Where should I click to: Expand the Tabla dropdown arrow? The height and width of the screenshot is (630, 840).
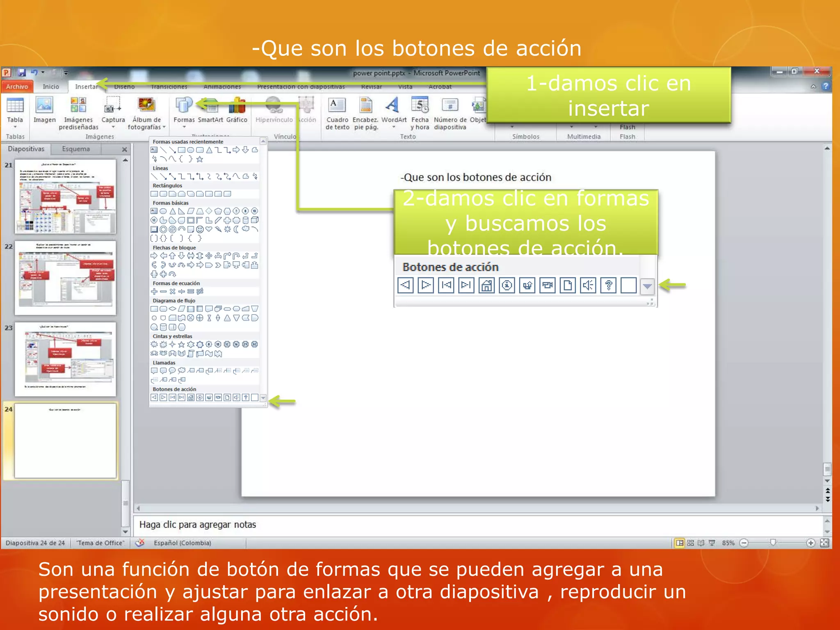click(15, 127)
